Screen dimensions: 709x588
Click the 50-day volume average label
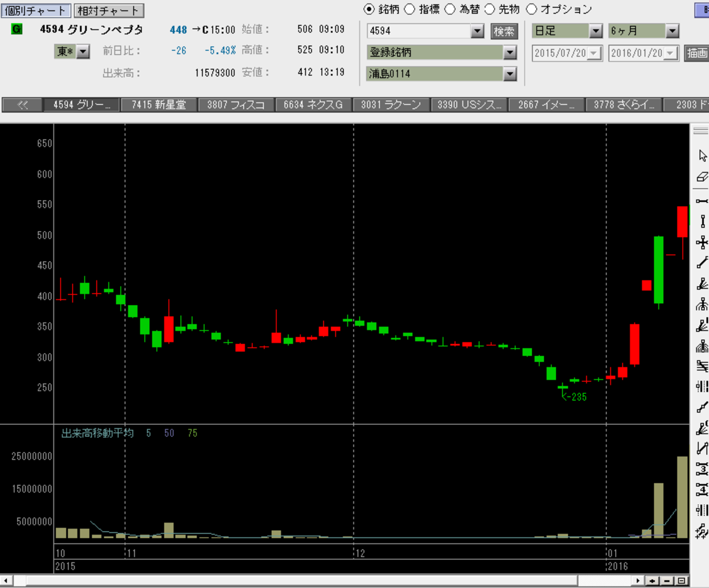coord(169,433)
